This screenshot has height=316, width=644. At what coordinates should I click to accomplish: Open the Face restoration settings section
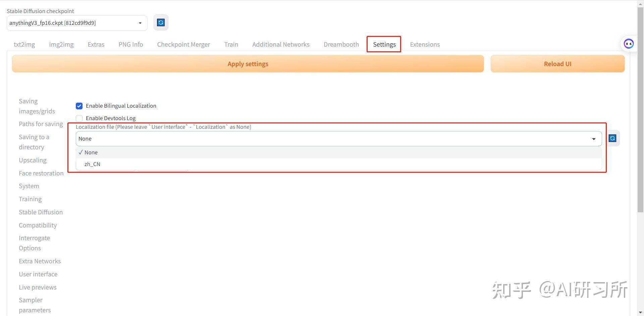tap(41, 173)
